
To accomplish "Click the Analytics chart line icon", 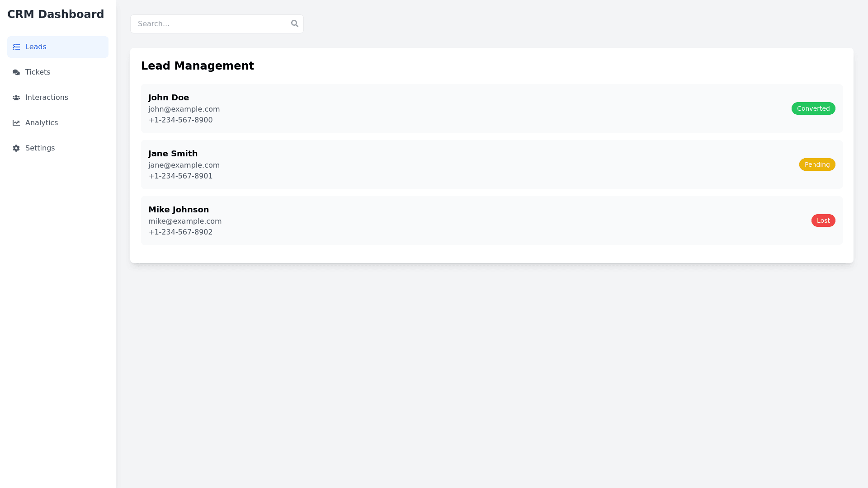I will click(16, 123).
